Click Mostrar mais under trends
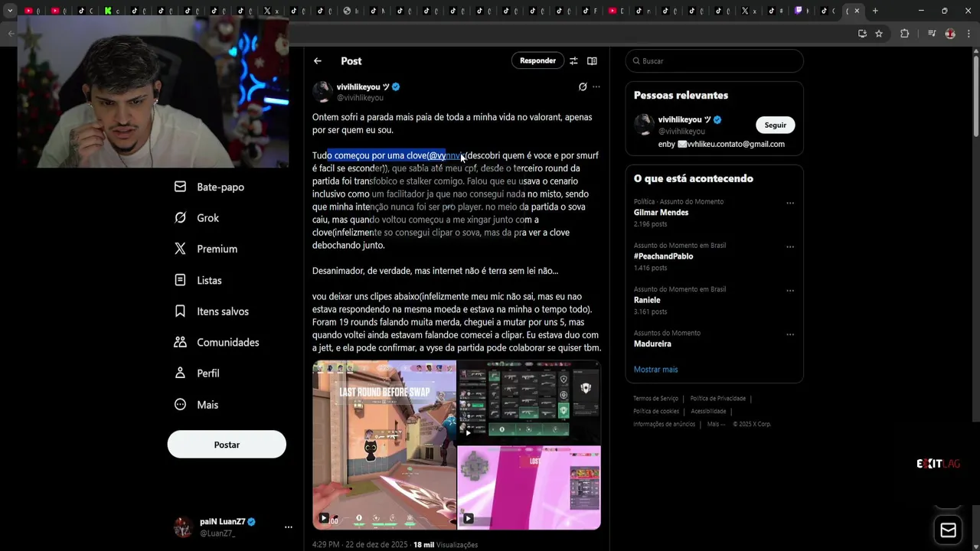 tap(655, 370)
